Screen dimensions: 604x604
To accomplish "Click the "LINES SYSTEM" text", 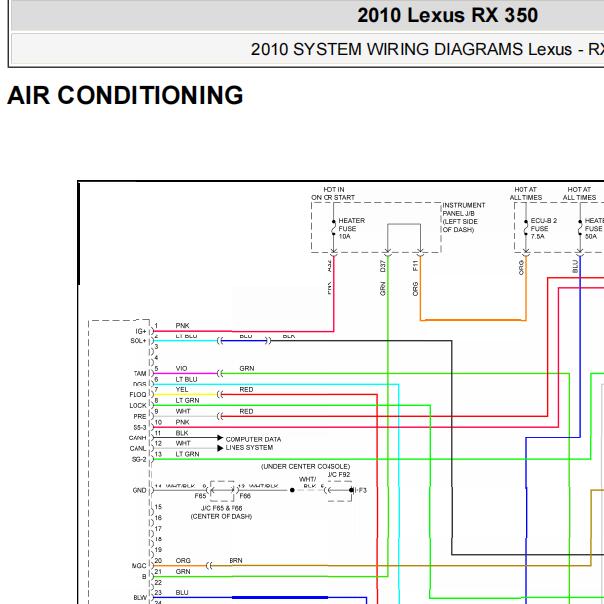I will (249, 448).
